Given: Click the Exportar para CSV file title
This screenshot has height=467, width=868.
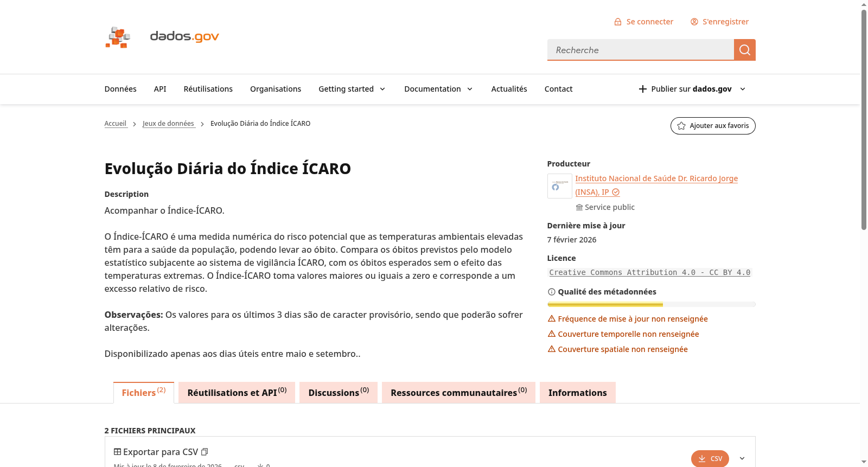Looking at the screenshot, I should tap(161, 452).
